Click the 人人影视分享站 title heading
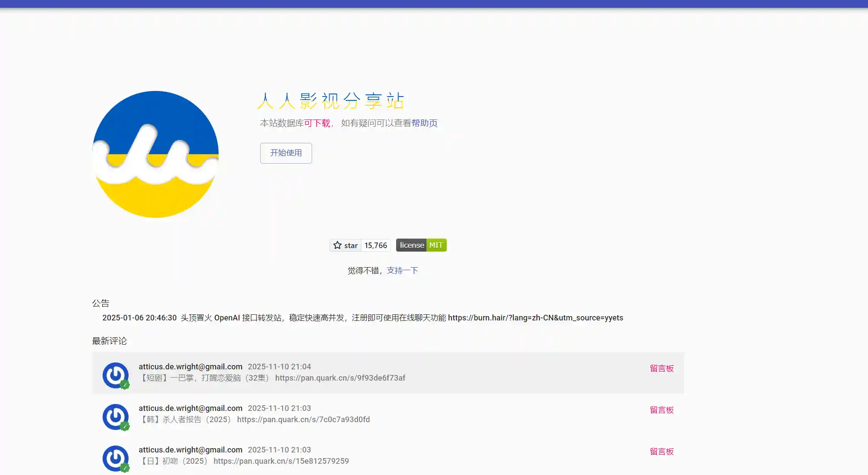Image resolution: width=868 pixels, height=475 pixels. click(x=330, y=101)
